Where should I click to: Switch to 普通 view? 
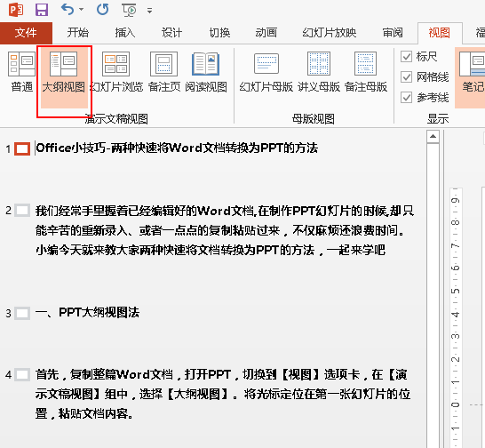click(21, 72)
